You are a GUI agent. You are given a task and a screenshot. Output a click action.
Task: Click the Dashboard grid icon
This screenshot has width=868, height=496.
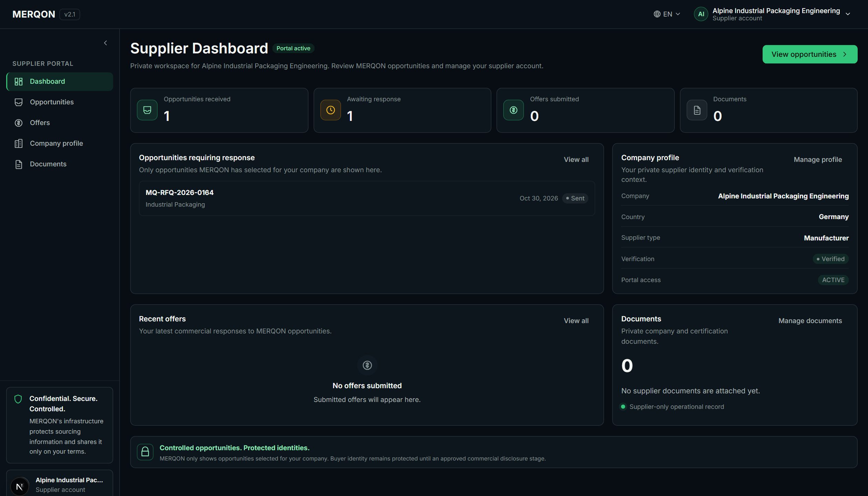[19, 81]
